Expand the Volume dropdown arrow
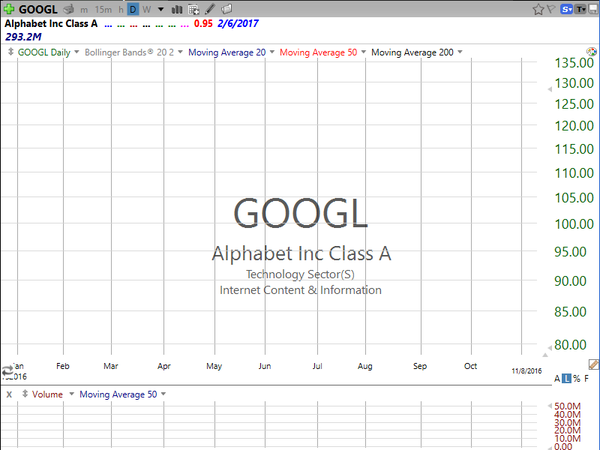This screenshot has height=450, width=600. [x=71, y=394]
